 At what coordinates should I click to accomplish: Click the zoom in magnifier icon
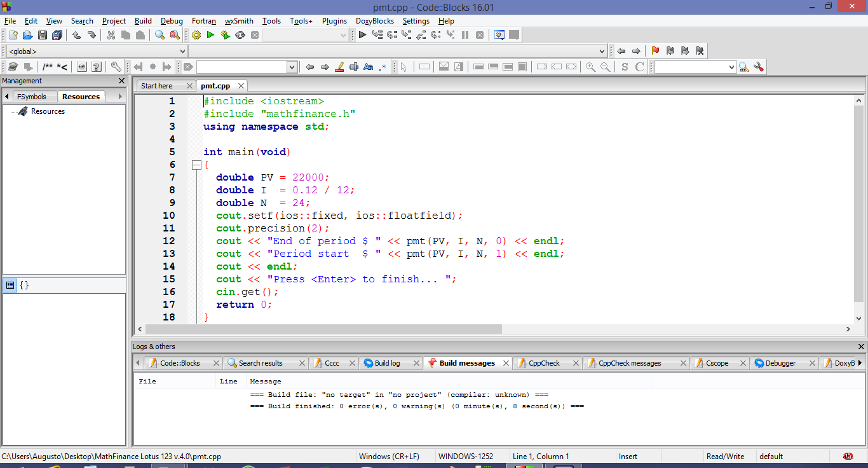(590, 67)
